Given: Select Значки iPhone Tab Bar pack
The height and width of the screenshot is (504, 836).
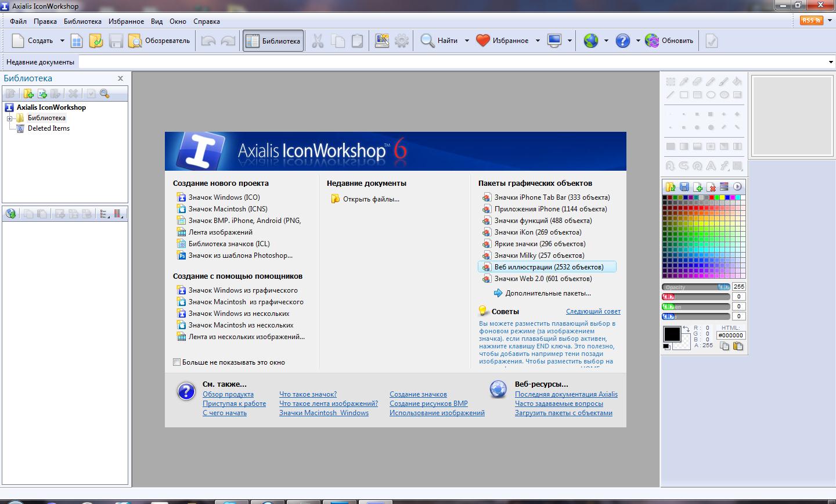Looking at the screenshot, I should [552, 197].
